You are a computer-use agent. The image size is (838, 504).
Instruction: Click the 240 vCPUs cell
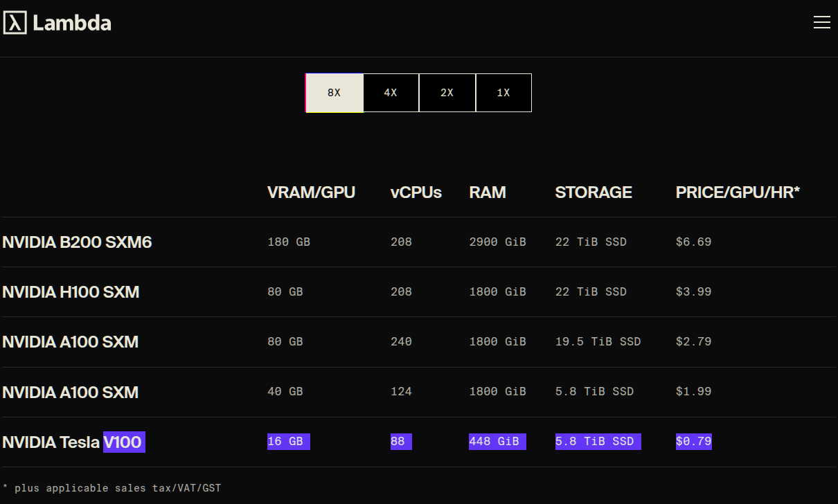[401, 341]
